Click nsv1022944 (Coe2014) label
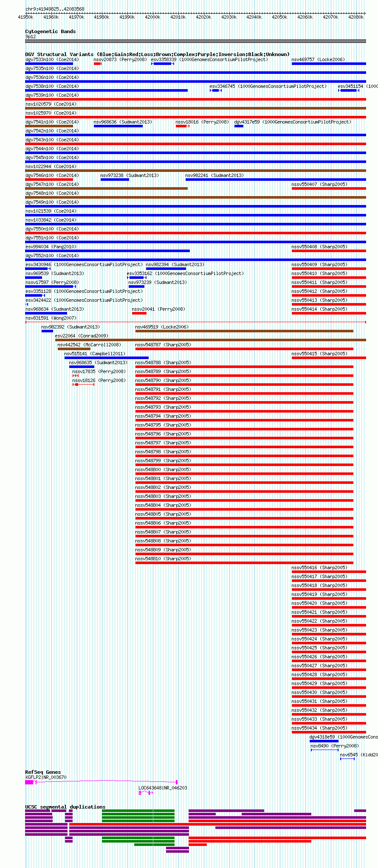This screenshot has height=868, width=378. [x=51, y=166]
